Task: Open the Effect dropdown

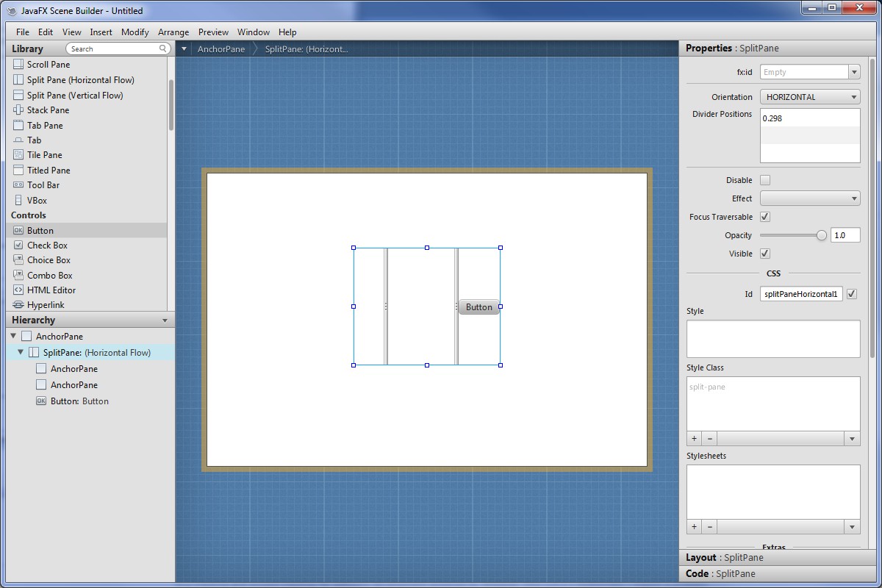Action: tap(810, 198)
